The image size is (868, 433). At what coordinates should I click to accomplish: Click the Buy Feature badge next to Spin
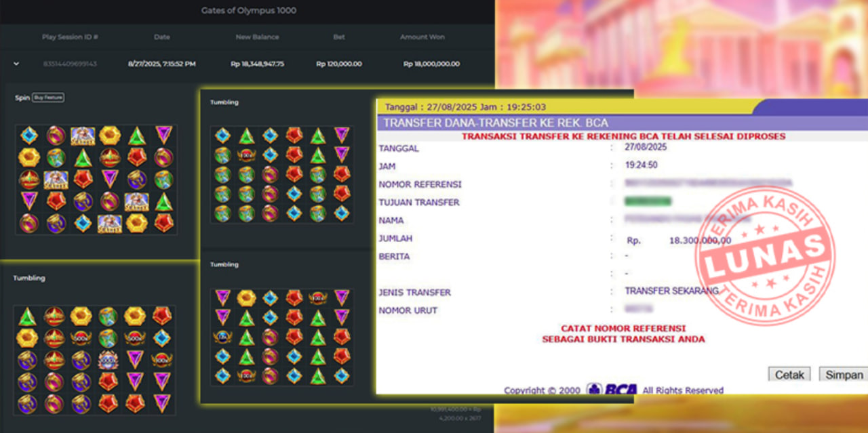tap(49, 98)
